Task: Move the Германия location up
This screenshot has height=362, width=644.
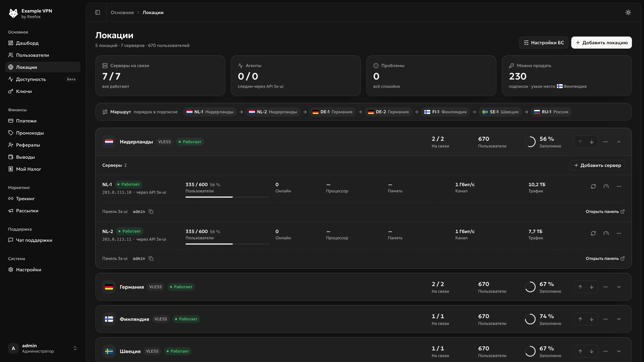Action: coord(580,287)
